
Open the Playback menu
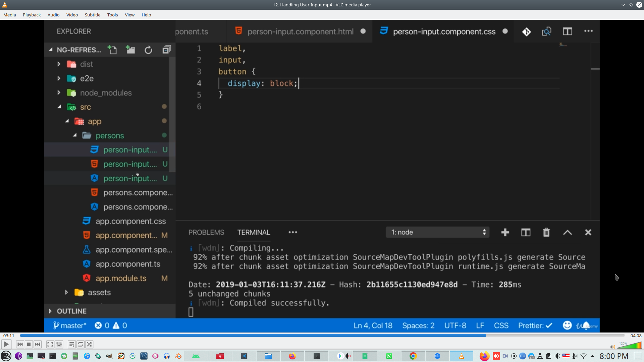(32, 15)
